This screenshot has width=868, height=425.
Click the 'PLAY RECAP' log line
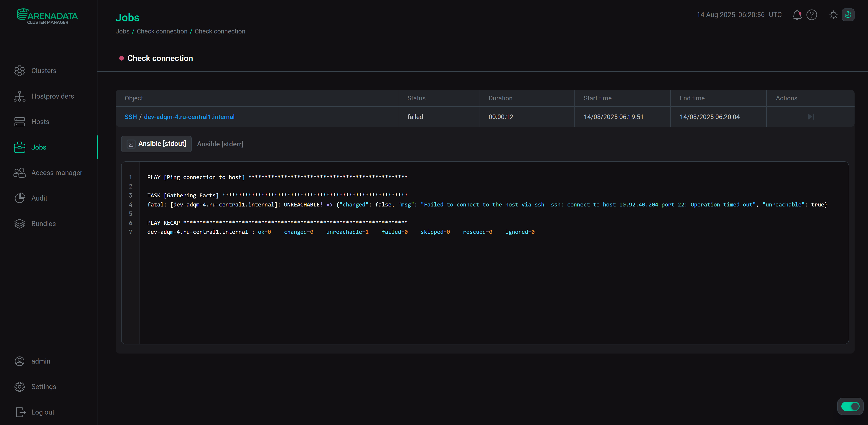277,222
